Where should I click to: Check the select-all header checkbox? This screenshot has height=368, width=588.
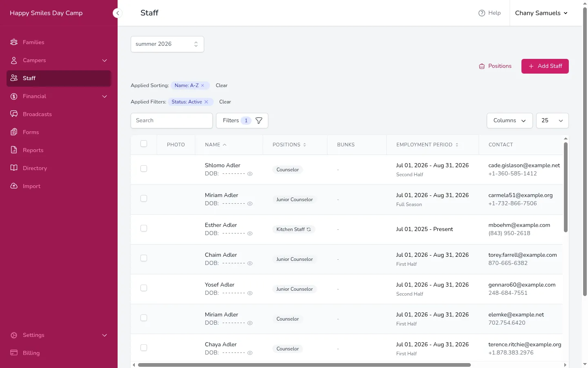pyautogui.click(x=144, y=144)
